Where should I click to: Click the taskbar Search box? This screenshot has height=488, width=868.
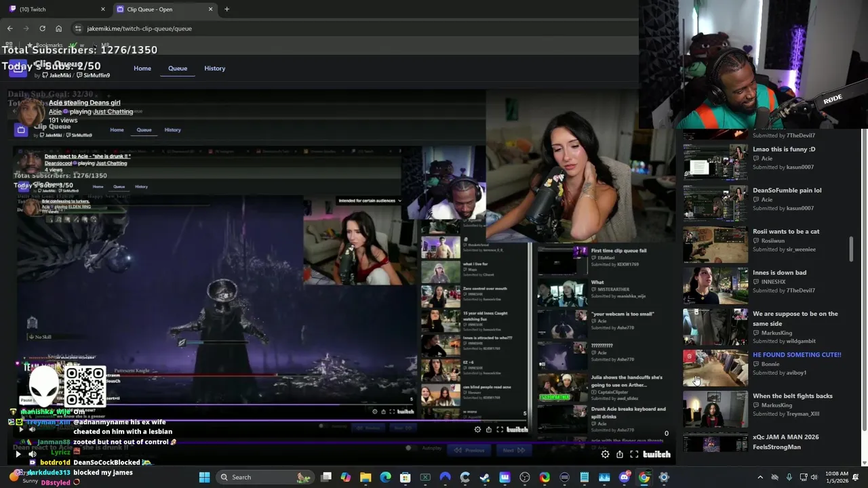point(264,477)
